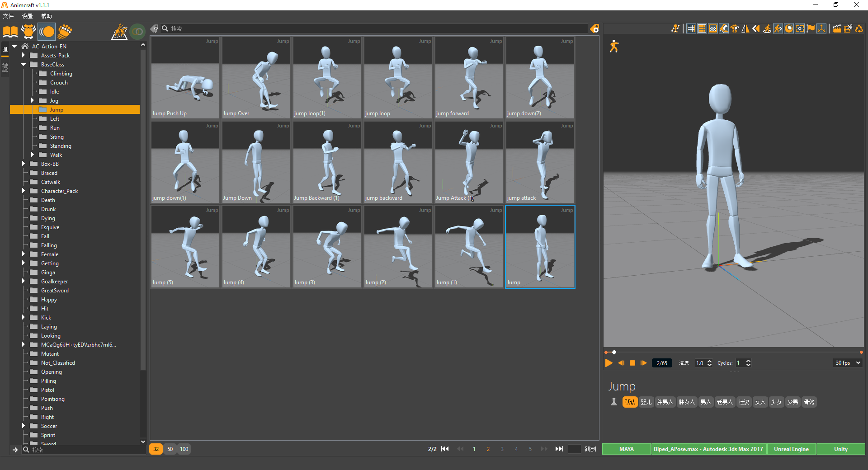This screenshot has width=868, height=470.
Task: Click the green linked rings icon
Action: 137,32
